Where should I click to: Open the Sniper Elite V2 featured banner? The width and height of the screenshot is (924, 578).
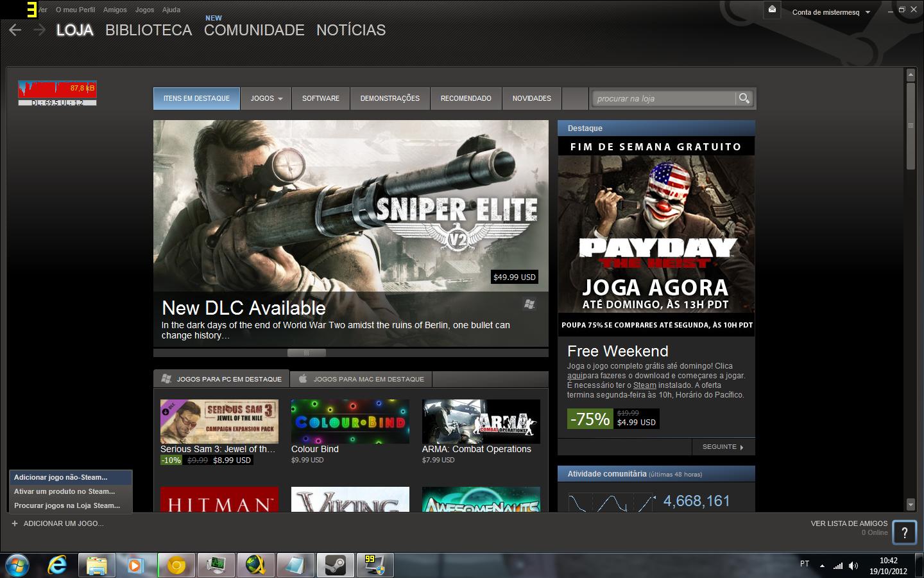click(351, 234)
